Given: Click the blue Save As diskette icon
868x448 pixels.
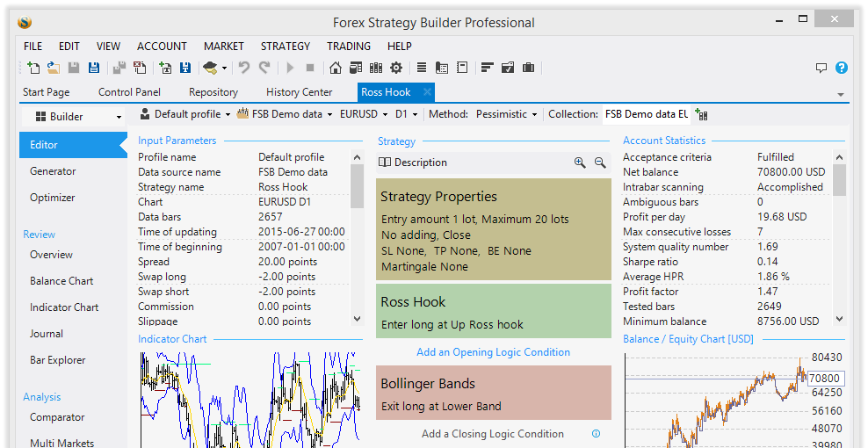Looking at the screenshot, I should coord(93,68).
